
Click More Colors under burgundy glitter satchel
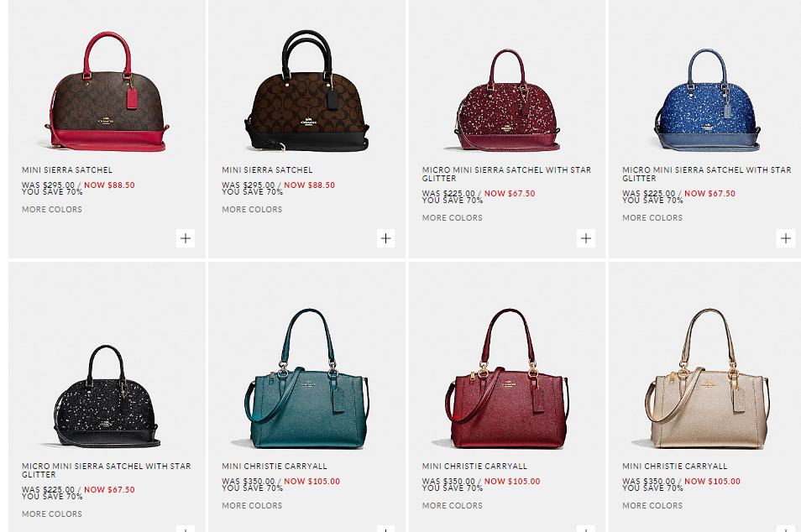[452, 217]
